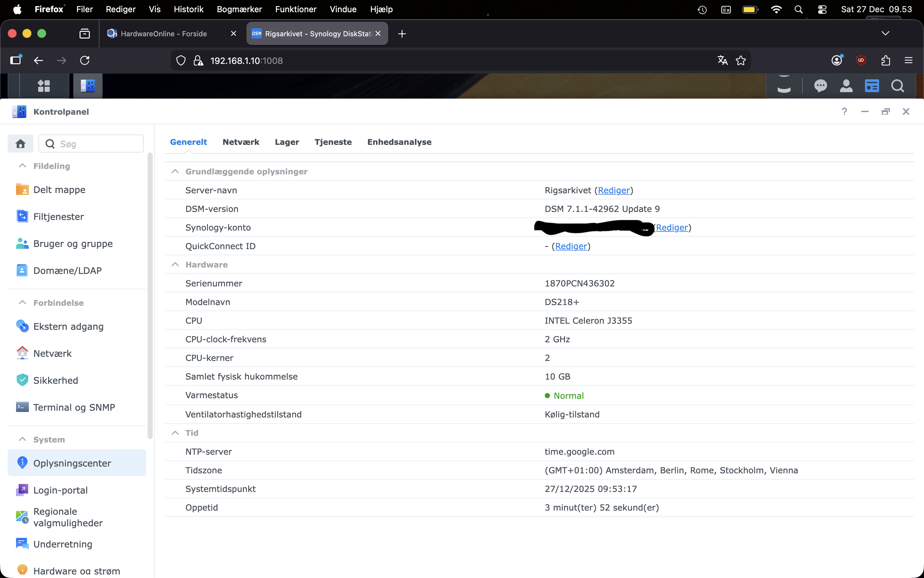Open the Firefox extensions puzzle icon
This screenshot has height=578, width=924.
(x=886, y=60)
